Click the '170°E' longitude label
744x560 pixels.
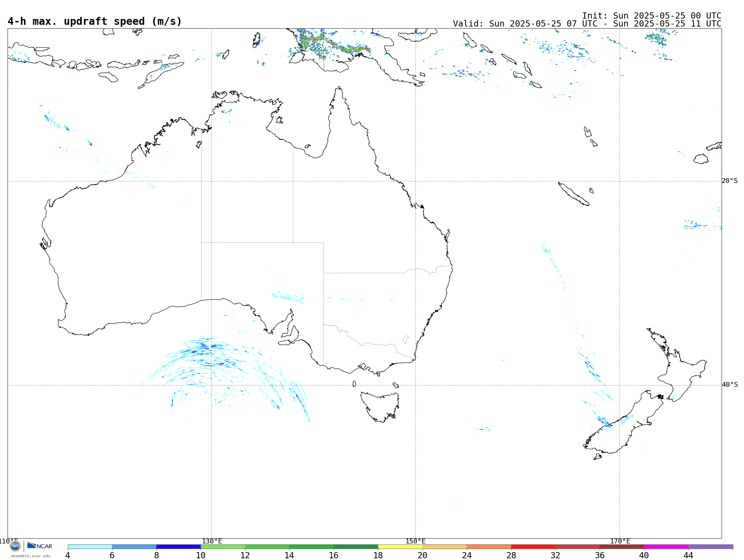click(620, 541)
